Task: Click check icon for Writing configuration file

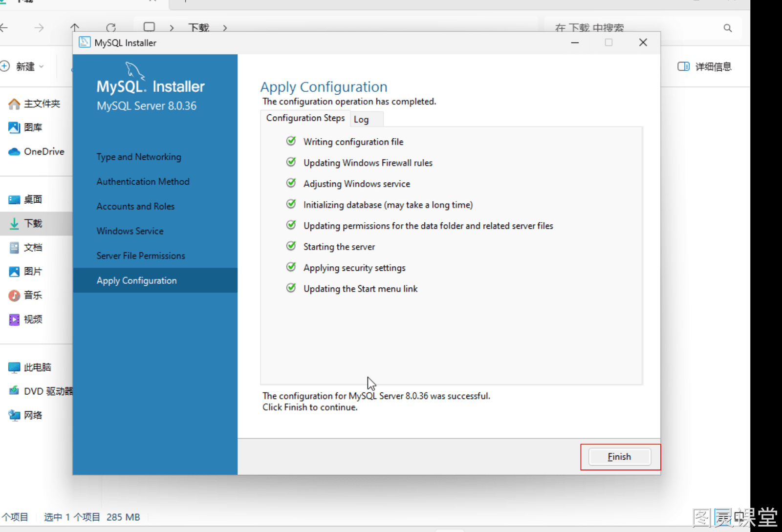Action: (x=291, y=141)
